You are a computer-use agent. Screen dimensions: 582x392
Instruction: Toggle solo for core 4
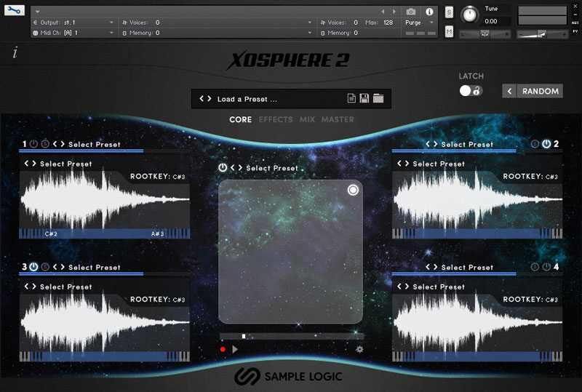click(535, 266)
